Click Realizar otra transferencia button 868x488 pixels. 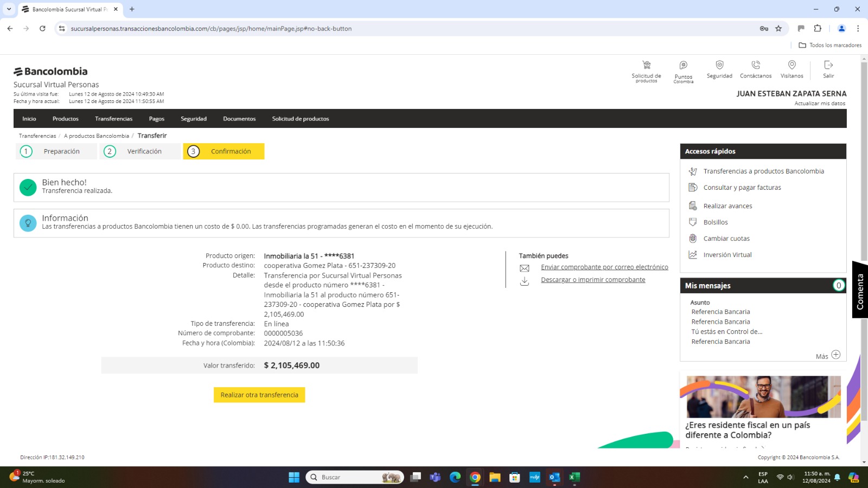(x=259, y=395)
